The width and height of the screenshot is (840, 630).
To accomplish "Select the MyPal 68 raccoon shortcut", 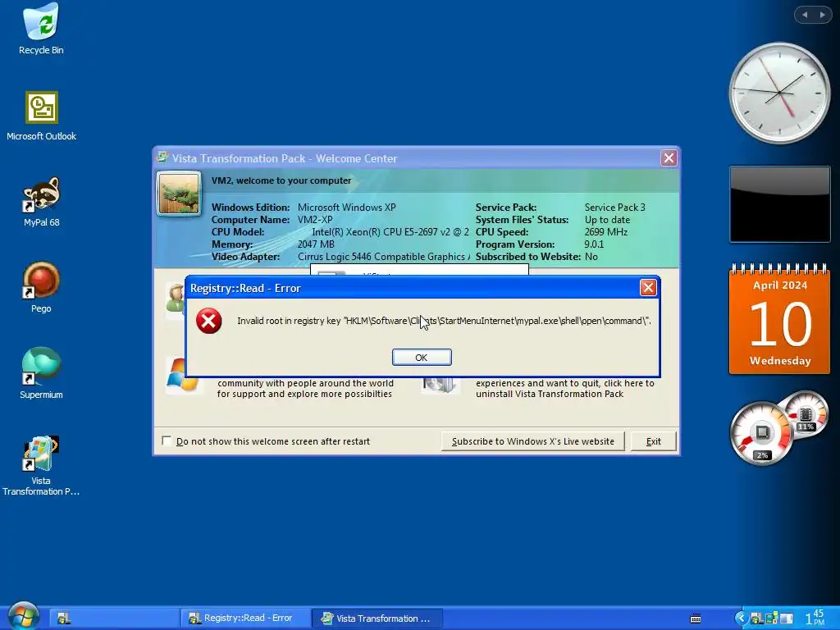I will pos(41,202).
